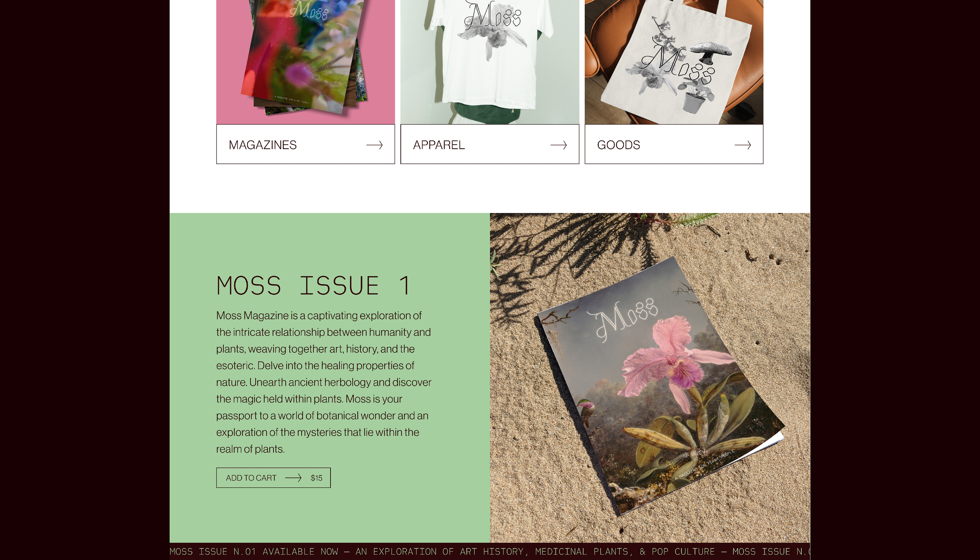Click the arrow inside Add to Cart button
The width and height of the screenshot is (980, 560).
[x=293, y=478]
